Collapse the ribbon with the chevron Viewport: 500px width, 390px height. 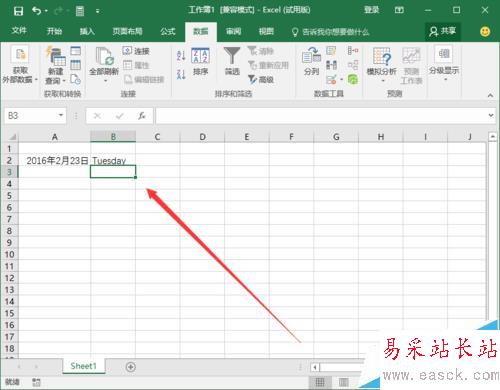click(490, 95)
